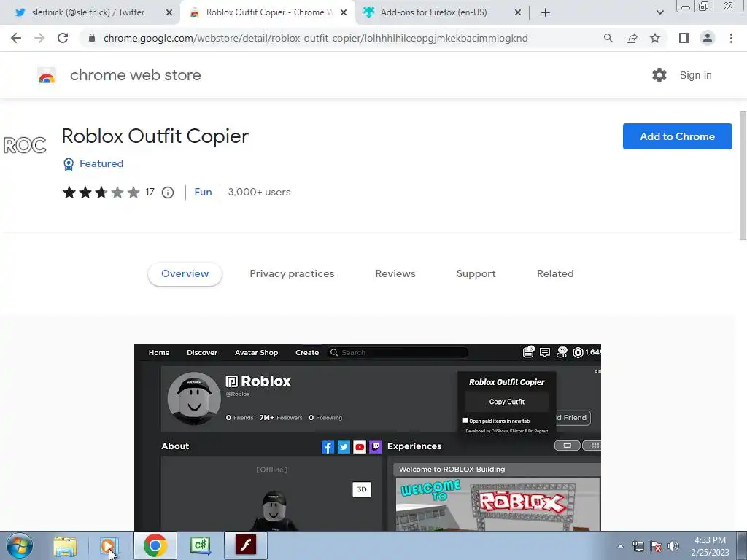Screen dimensions: 747x560
Task: Open the zoom magnifier icon in address bar
Action: click(x=608, y=38)
